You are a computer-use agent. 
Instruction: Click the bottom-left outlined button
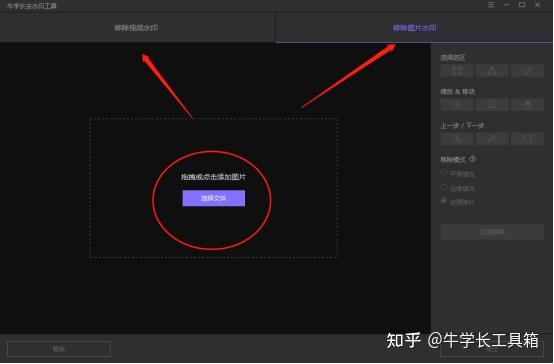(x=59, y=349)
